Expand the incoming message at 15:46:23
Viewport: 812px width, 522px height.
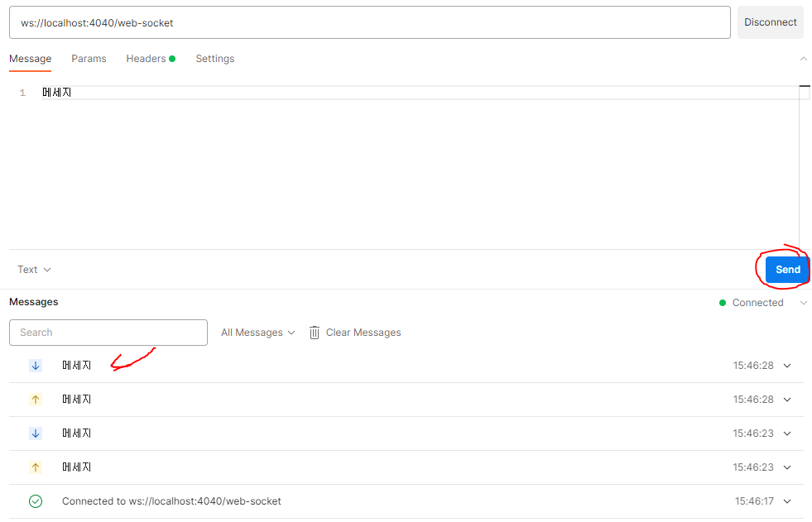click(x=787, y=433)
